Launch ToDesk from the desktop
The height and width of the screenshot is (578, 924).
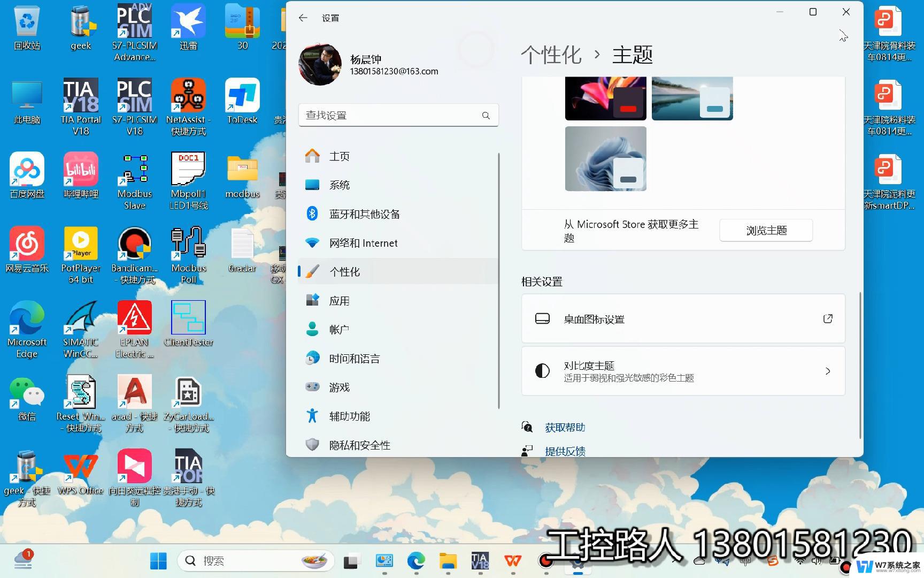(242, 102)
